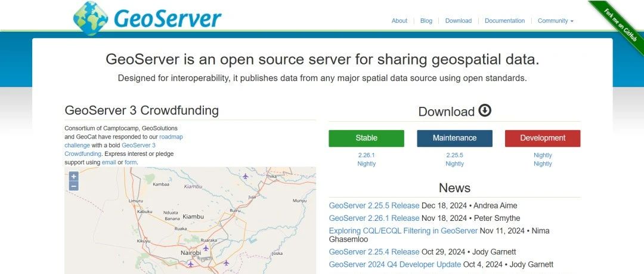Click the Kikuyu label on the map
This screenshot has width=644, height=274.
click(x=144, y=241)
